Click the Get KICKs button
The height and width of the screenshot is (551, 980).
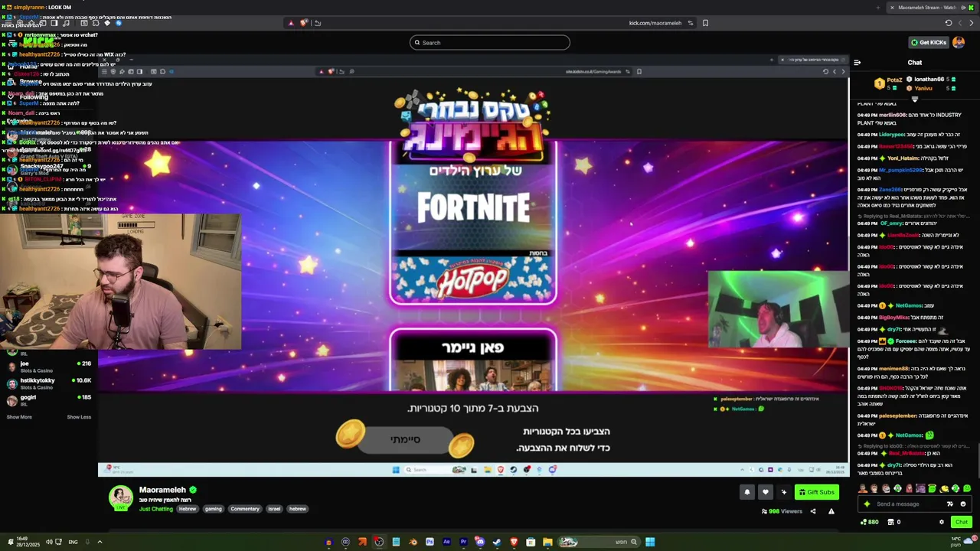[x=928, y=43]
